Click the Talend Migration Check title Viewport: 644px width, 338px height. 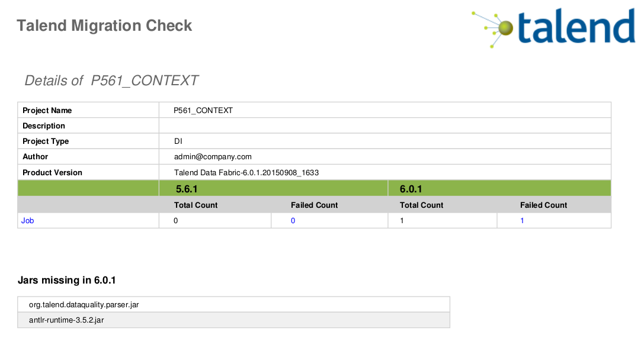(104, 25)
